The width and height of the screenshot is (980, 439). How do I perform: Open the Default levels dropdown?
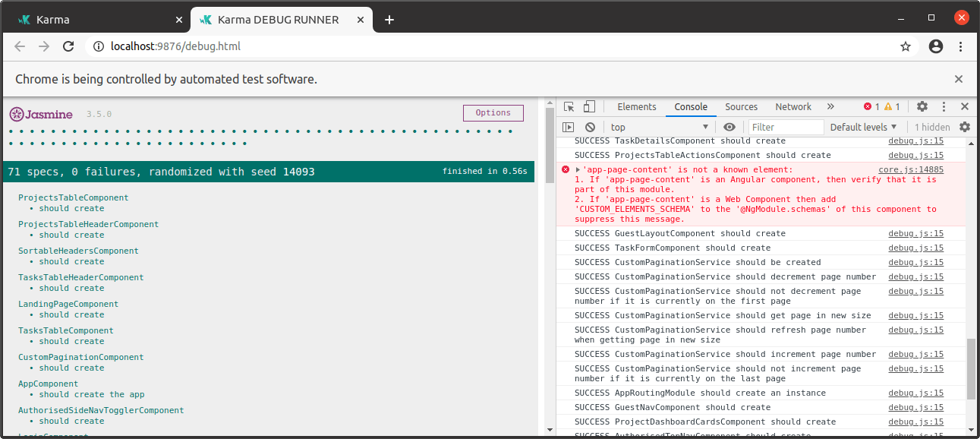(864, 127)
